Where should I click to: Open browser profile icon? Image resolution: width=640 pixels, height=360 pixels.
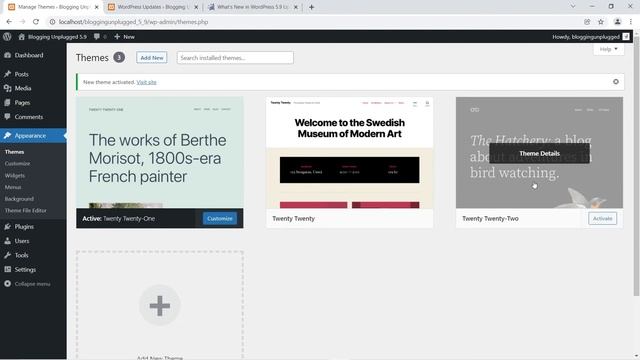[618, 22]
